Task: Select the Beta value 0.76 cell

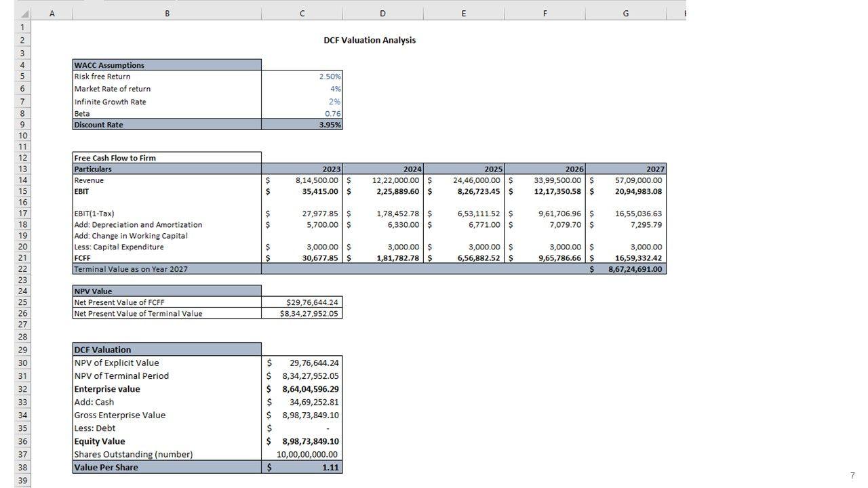Action: click(x=302, y=114)
